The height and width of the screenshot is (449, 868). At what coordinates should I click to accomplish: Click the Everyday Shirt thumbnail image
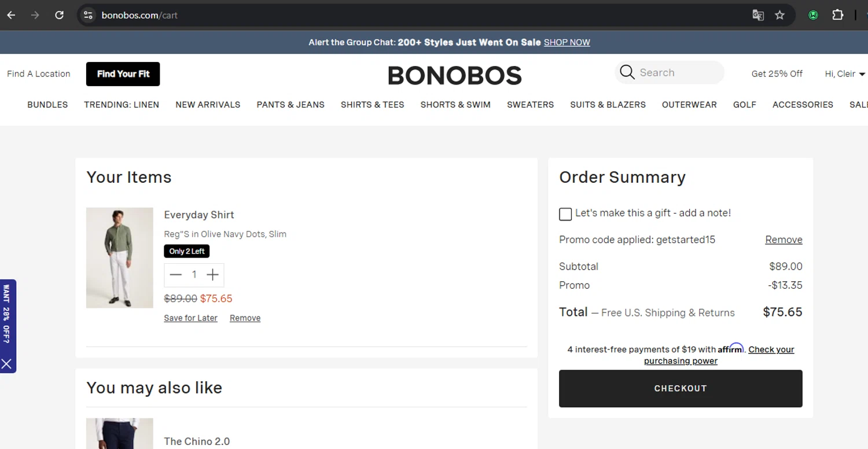120,257
